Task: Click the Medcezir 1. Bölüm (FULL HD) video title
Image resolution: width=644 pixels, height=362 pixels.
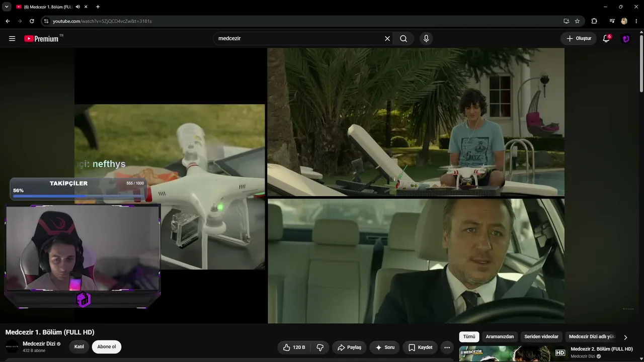Action: pyautogui.click(x=50, y=332)
